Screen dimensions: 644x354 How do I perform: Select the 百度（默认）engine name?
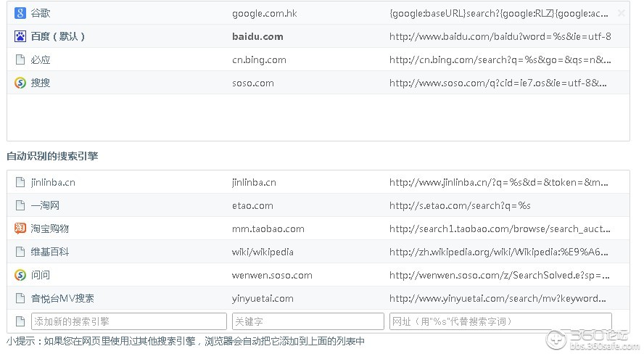click(58, 36)
